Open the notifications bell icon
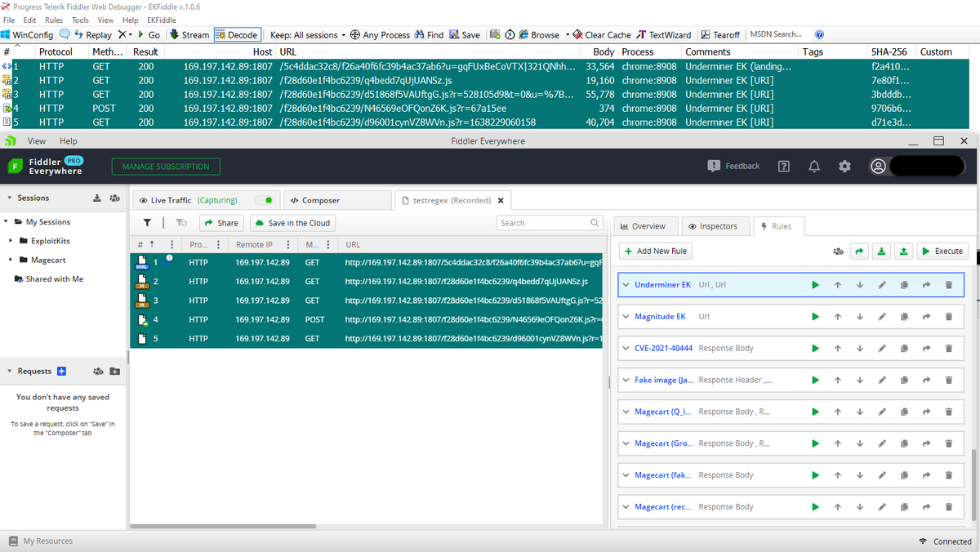 click(x=814, y=167)
